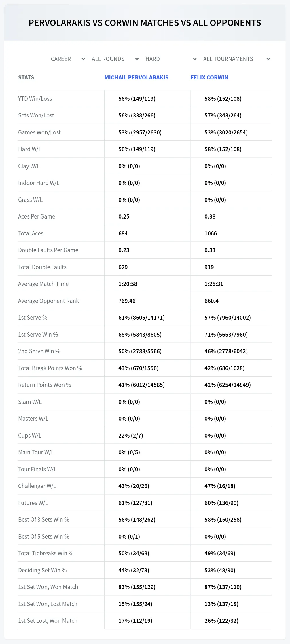Viewport: 290px width, 644px height.
Task: Click the chevron arrow next to HARD
Action: 195,59
